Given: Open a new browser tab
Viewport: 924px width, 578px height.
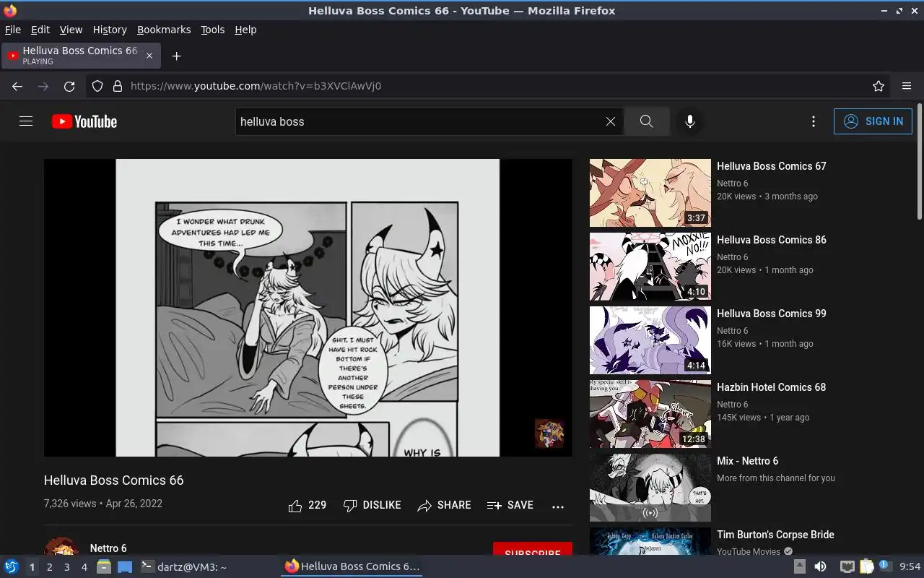Looking at the screenshot, I should (176, 56).
